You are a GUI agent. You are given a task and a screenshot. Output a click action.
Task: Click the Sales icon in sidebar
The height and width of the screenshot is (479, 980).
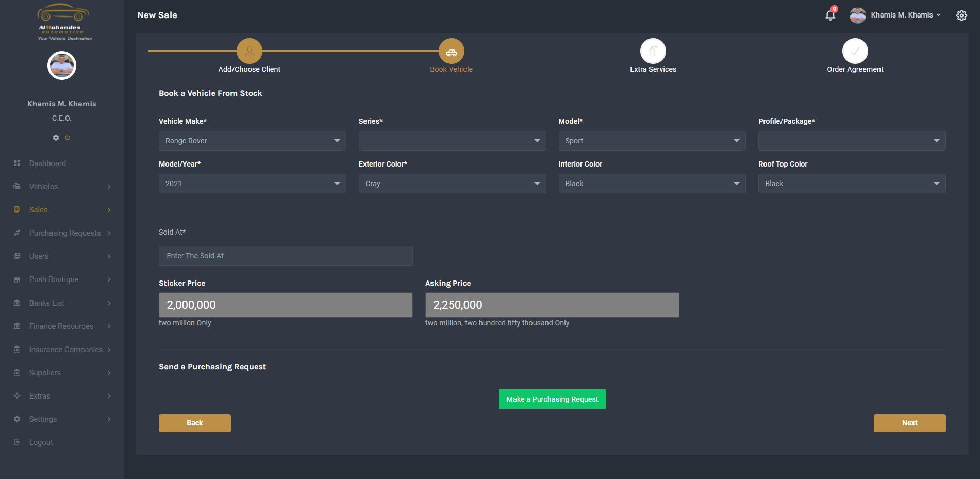coord(17,210)
